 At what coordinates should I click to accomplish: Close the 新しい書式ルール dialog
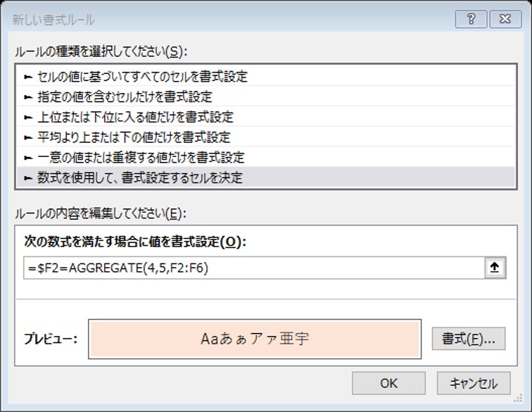tap(505, 19)
